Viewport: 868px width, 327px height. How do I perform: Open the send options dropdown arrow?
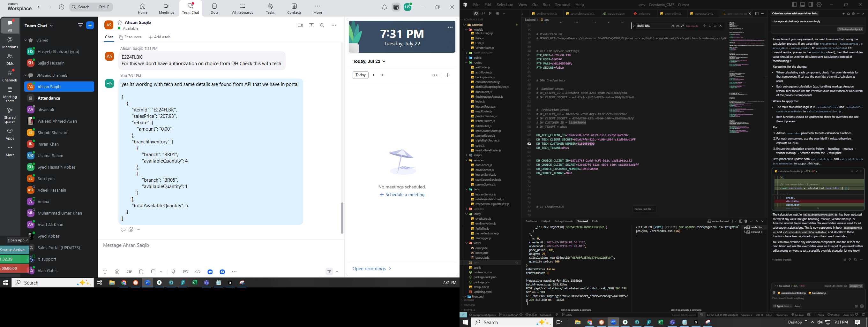337,272
